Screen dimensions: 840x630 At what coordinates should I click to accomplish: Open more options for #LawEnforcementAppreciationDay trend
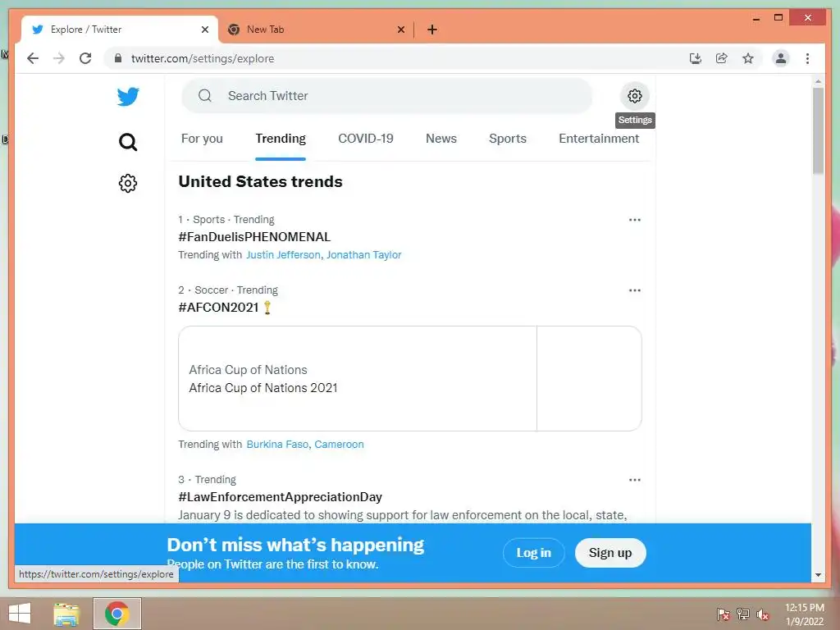coord(634,480)
